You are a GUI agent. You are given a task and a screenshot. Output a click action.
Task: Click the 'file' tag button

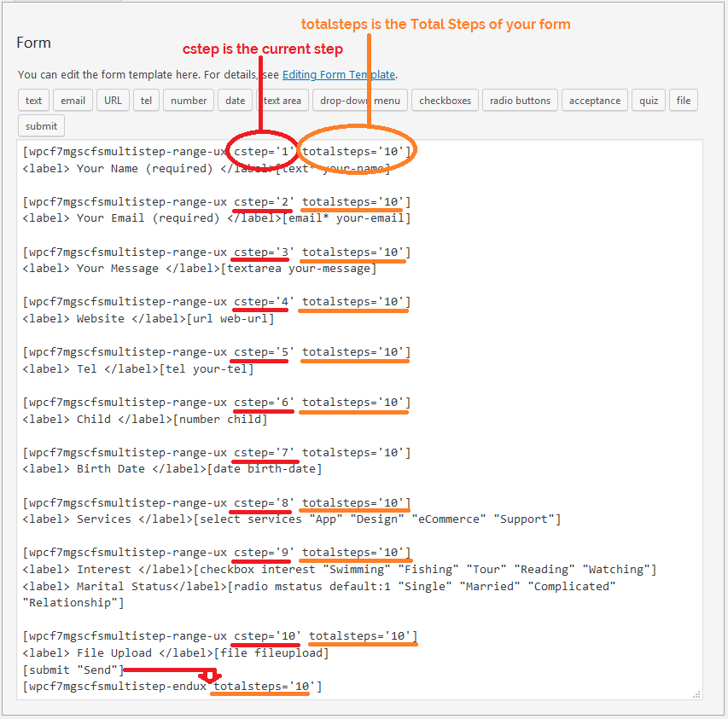[x=684, y=101]
